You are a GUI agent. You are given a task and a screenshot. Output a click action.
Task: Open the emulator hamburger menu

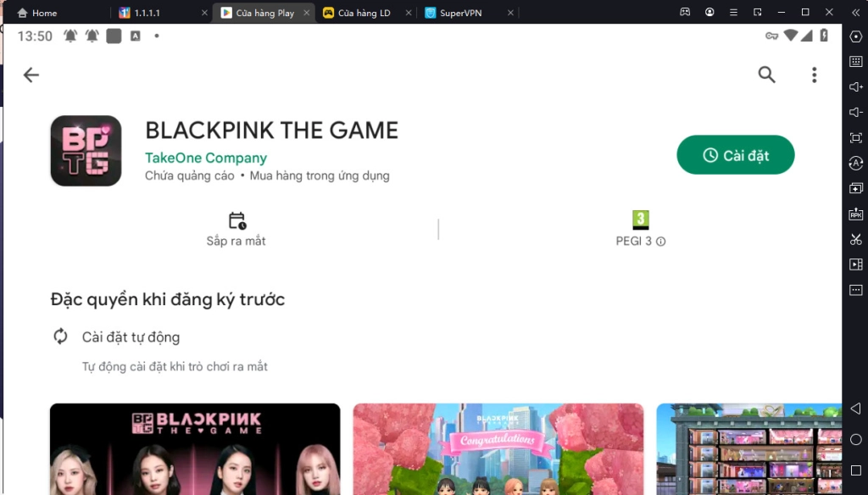(x=733, y=12)
